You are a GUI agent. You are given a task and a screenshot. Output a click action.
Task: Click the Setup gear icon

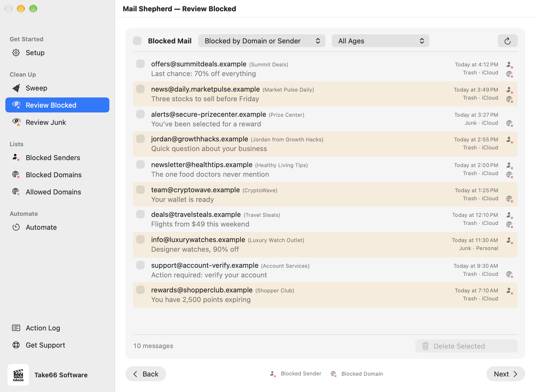pyautogui.click(x=16, y=53)
